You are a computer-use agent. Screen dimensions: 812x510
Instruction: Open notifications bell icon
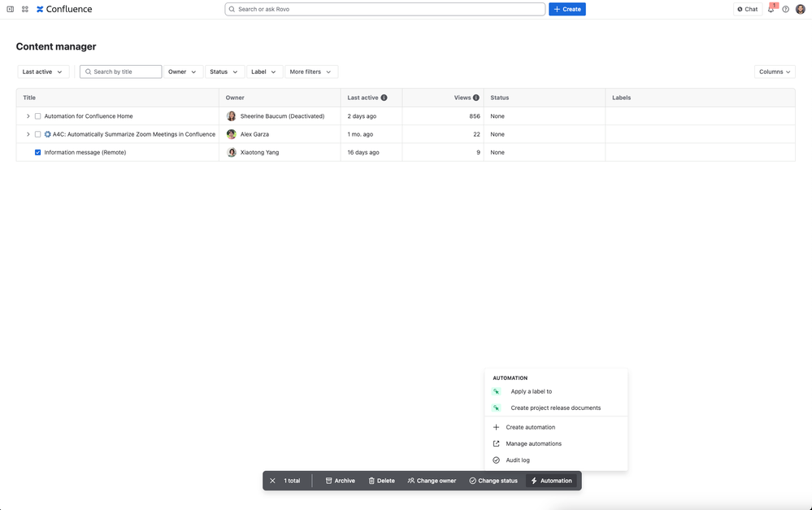[x=771, y=9]
